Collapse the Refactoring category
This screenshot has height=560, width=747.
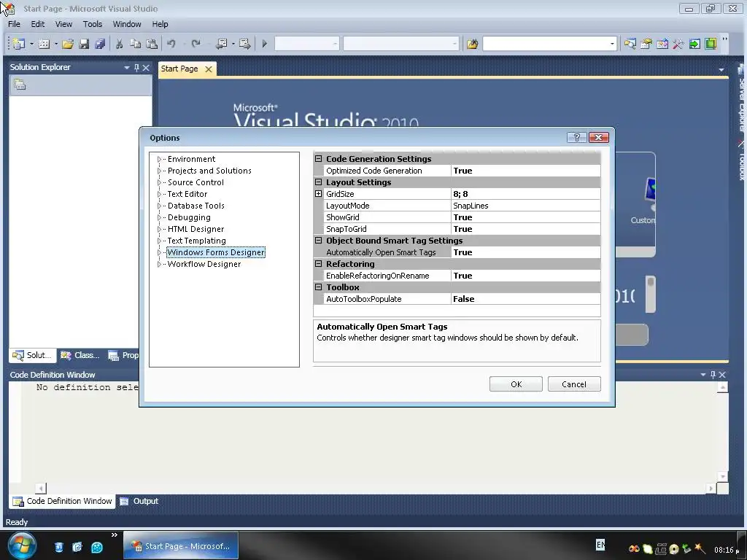pos(318,264)
